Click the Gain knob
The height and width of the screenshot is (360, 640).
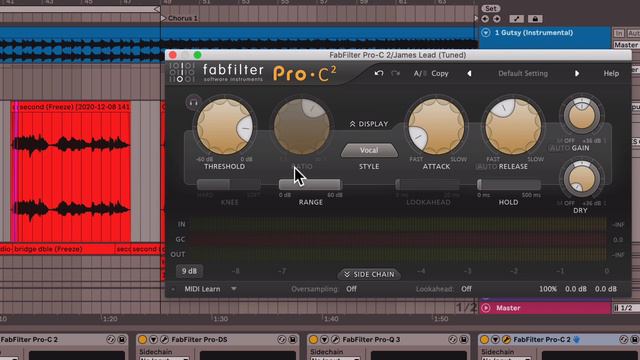pos(582,116)
